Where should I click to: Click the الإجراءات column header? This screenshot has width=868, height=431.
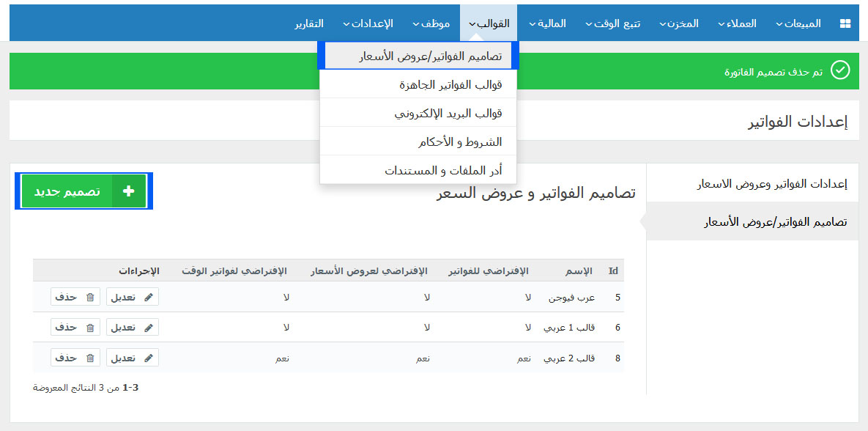tap(138, 271)
